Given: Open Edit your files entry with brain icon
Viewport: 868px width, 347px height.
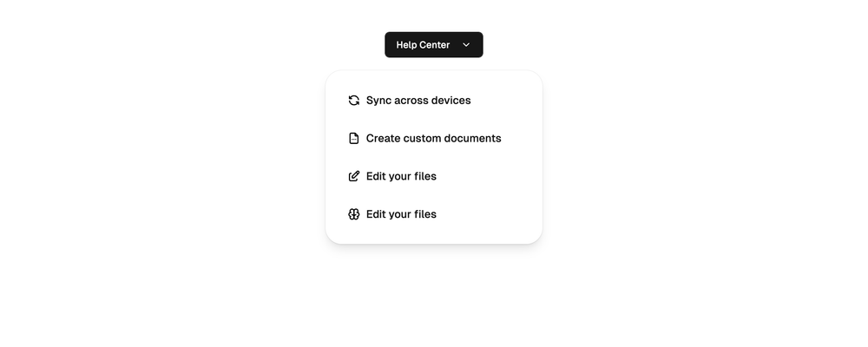Looking at the screenshot, I should [x=434, y=214].
